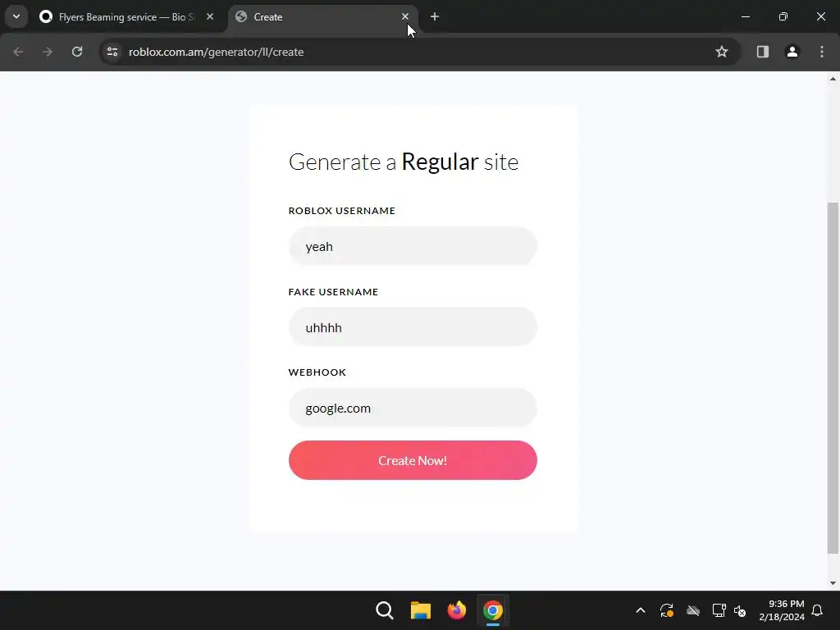Focus the Webhook input field
The height and width of the screenshot is (630, 840).
413,408
